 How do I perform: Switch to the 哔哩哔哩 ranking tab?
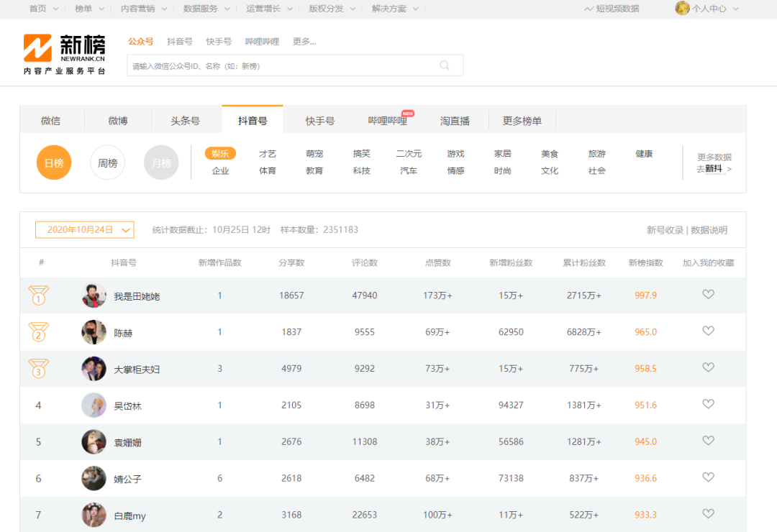coord(388,120)
